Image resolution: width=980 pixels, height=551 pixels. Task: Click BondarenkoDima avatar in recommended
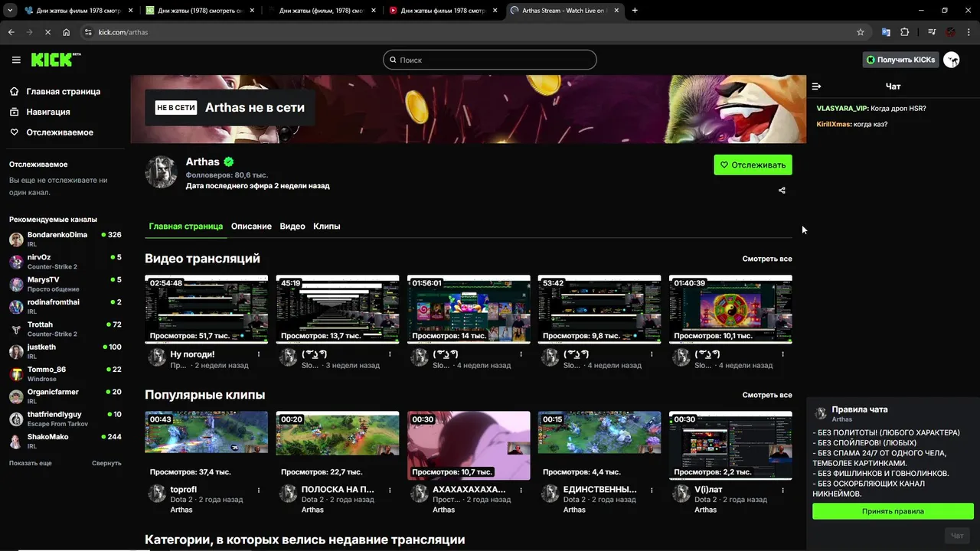16,240
